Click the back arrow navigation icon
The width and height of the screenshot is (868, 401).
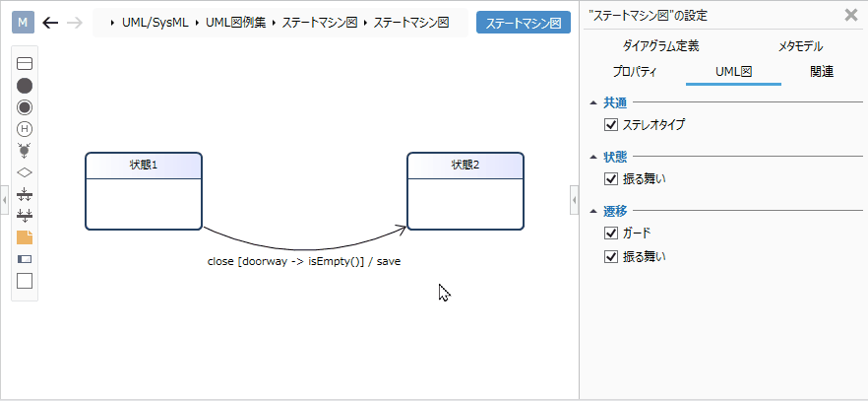click(50, 23)
